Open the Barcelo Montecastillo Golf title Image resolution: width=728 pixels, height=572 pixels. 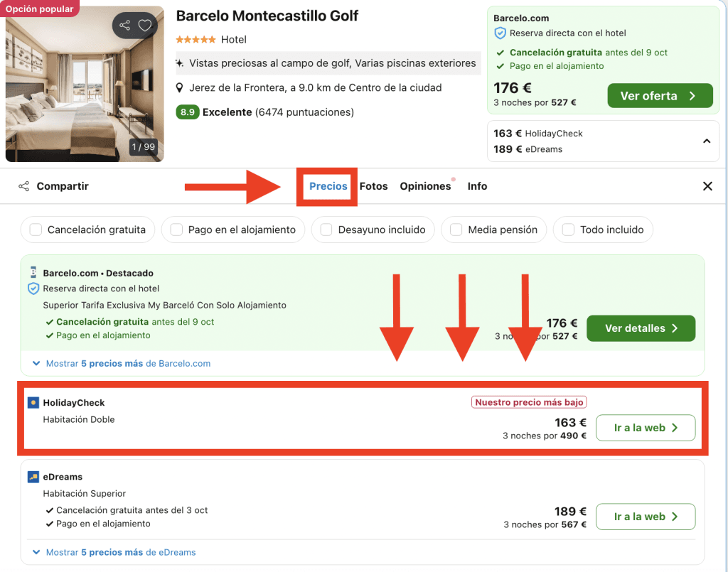[267, 16]
